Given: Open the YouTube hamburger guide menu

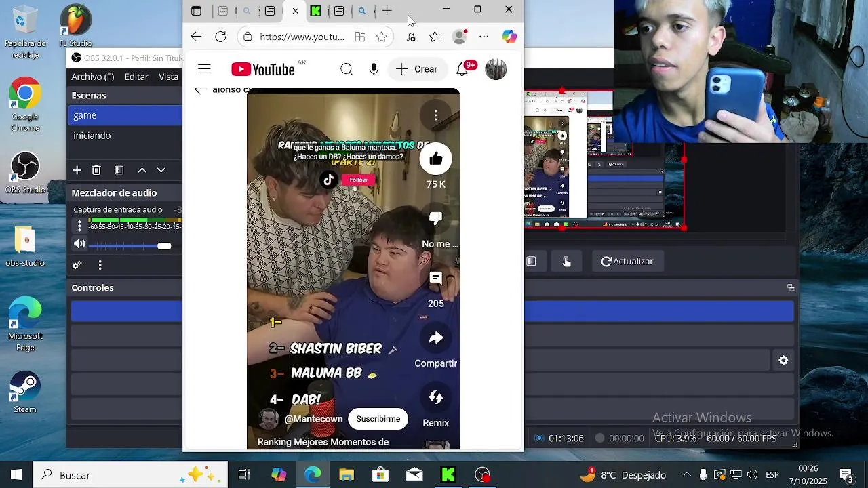Looking at the screenshot, I should pyautogui.click(x=204, y=69).
